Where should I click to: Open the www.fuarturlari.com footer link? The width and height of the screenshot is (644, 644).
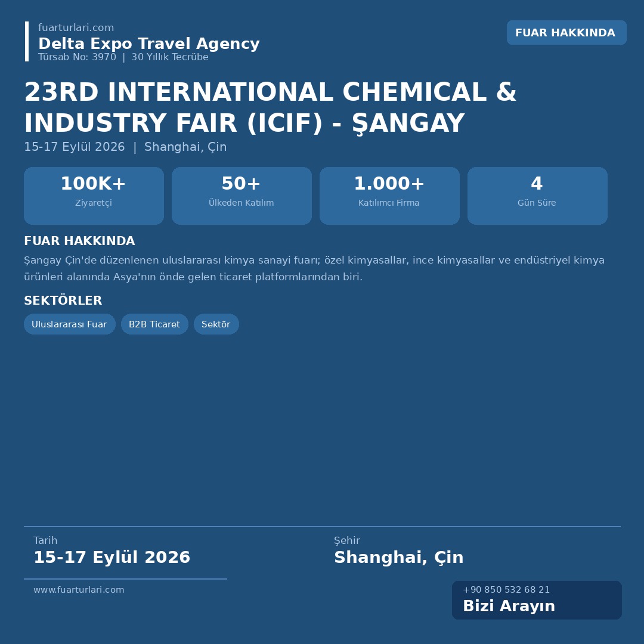(79, 590)
